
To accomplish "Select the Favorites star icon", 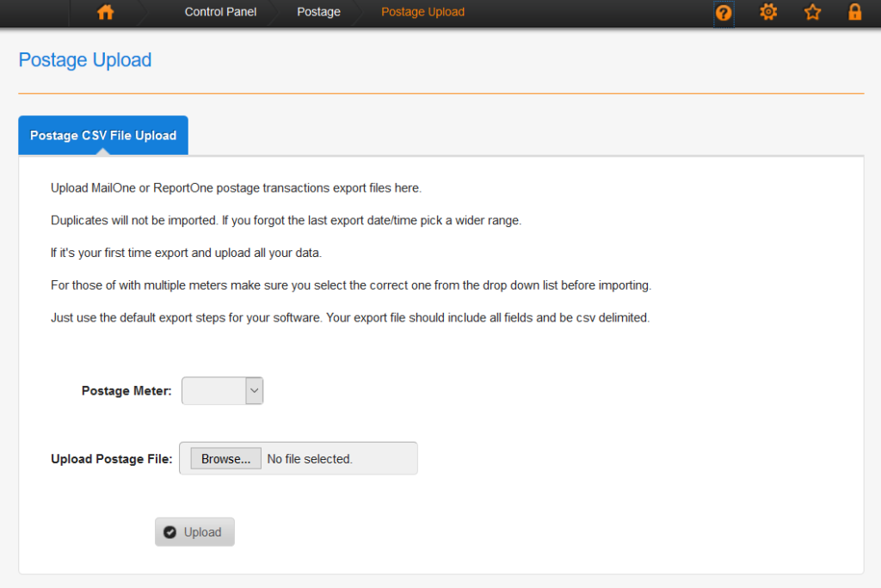I will [x=812, y=12].
